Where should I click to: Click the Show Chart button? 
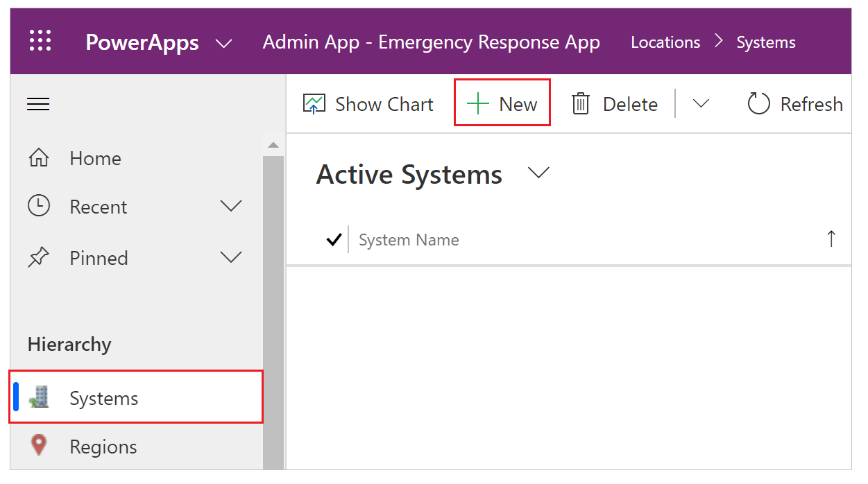pos(368,104)
